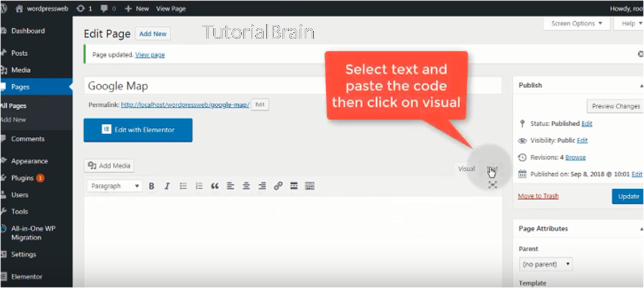Select Add New submenu under Pages

(13, 120)
